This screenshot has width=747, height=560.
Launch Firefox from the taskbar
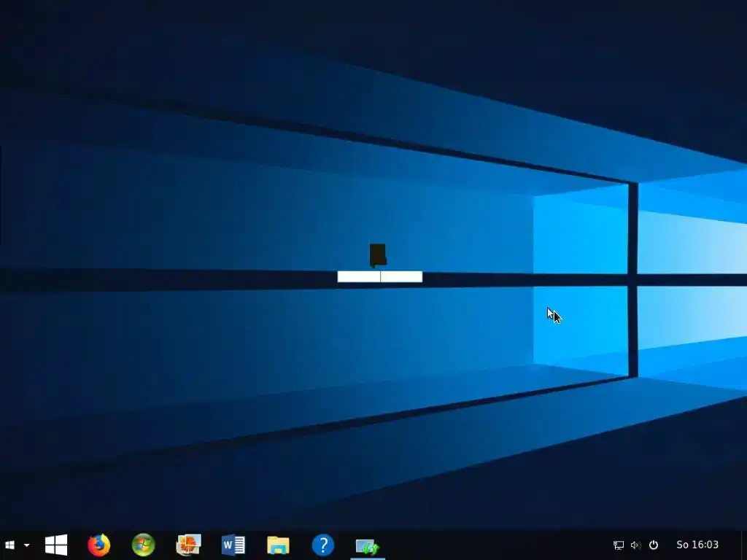click(99, 545)
